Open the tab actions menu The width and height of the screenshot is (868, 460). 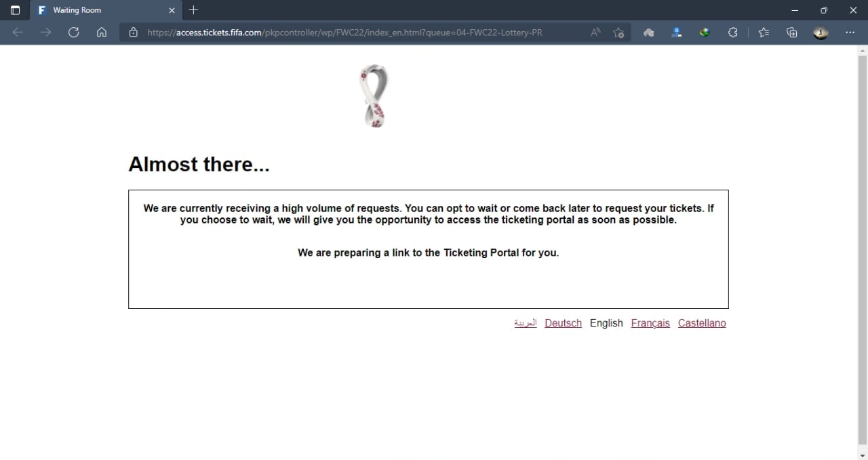[x=15, y=10]
